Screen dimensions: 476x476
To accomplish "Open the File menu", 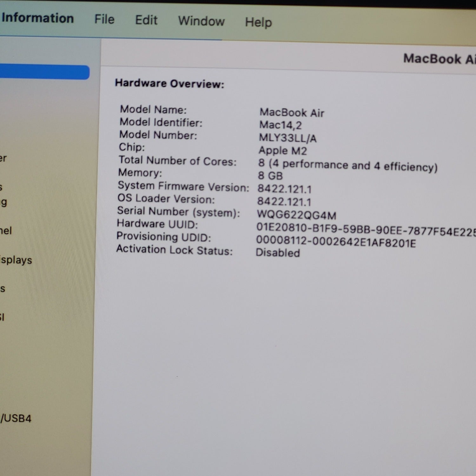I will (x=104, y=19).
